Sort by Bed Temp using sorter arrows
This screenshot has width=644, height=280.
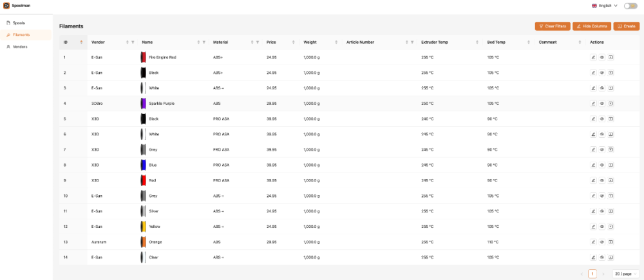[x=529, y=42]
